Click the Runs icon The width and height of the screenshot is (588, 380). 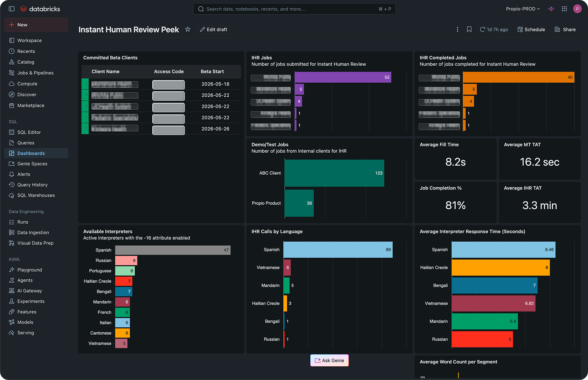(12, 222)
